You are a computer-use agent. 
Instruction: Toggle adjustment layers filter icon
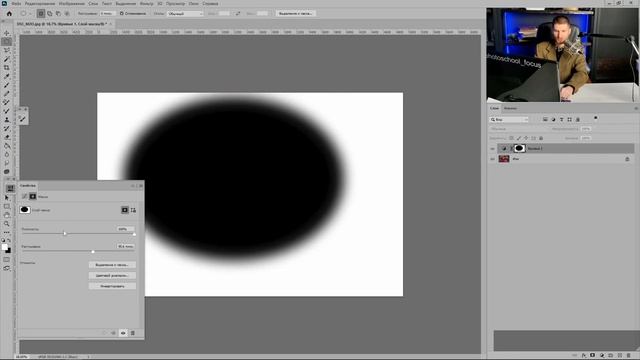coord(553,120)
